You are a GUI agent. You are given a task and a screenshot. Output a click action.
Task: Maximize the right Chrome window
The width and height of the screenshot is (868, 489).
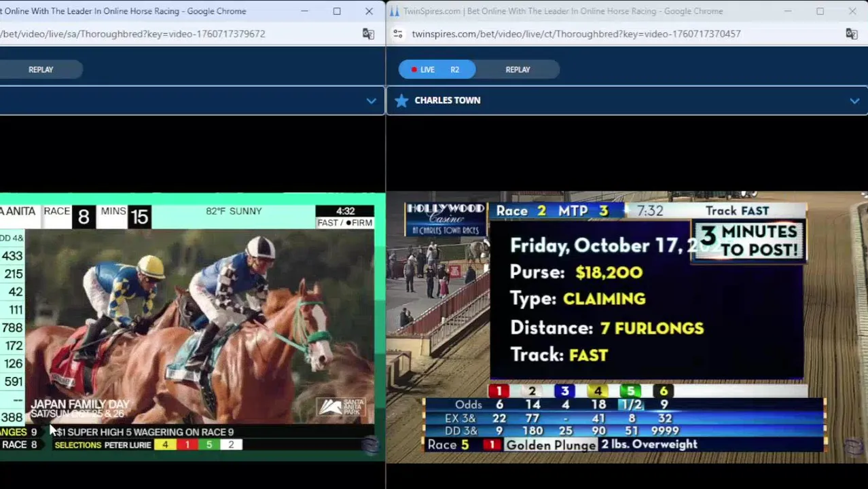coord(820,11)
